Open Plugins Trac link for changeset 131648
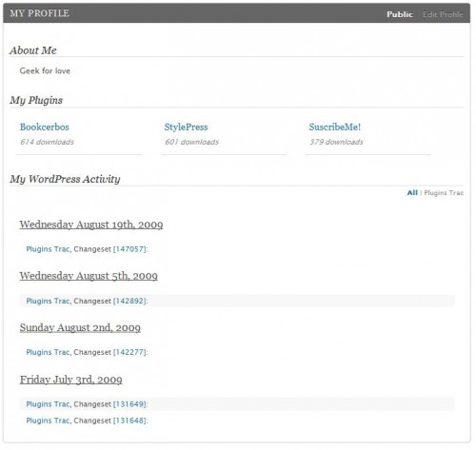 coord(48,421)
